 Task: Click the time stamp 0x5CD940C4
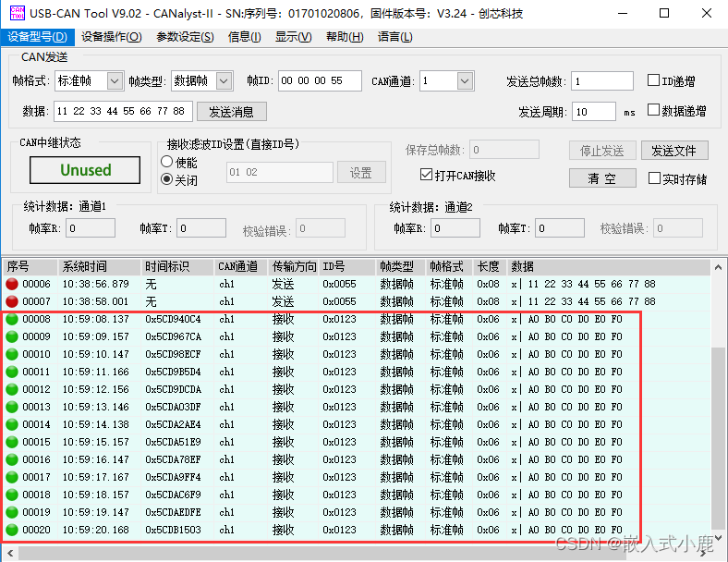point(173,319)
